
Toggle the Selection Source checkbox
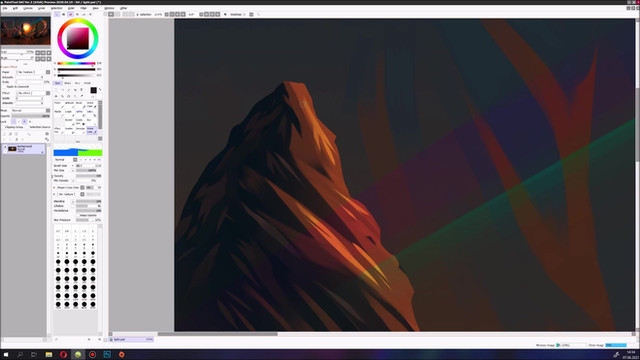pos(39,127)
